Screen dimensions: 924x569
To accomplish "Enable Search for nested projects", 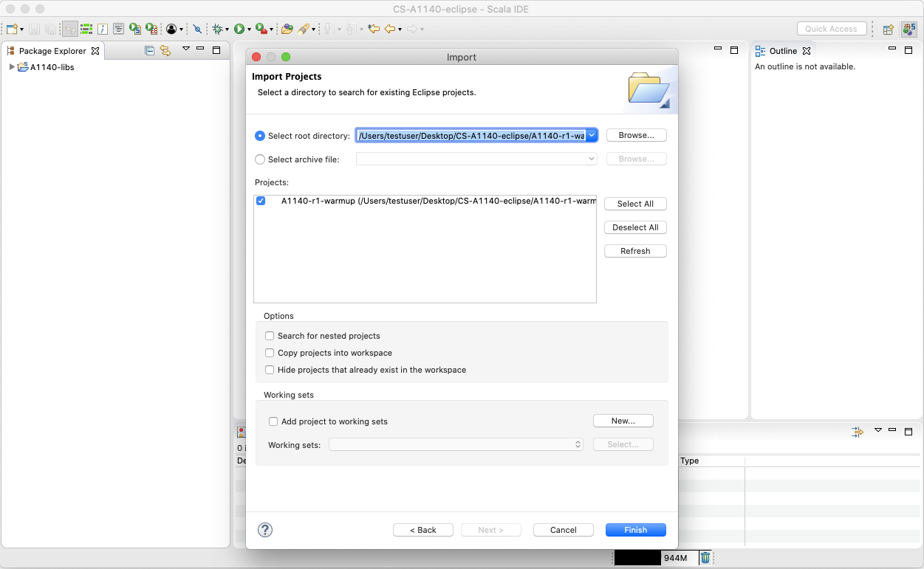I will click(270, 336).
